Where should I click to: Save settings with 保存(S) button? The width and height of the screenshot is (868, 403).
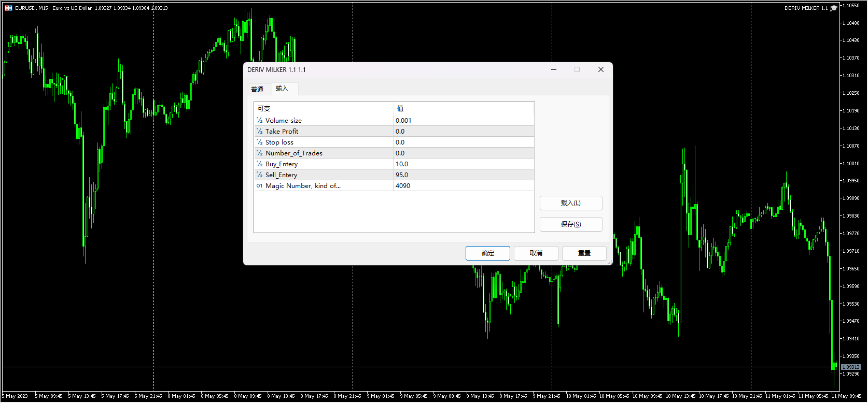[571, 224]
